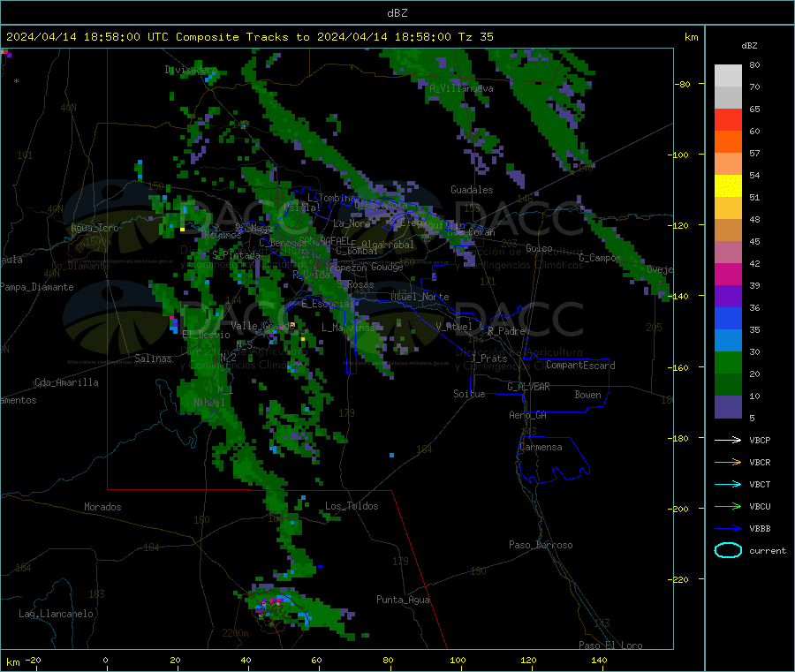Select the magenta 39 dBZ color swatch

[x=728, y=274]
